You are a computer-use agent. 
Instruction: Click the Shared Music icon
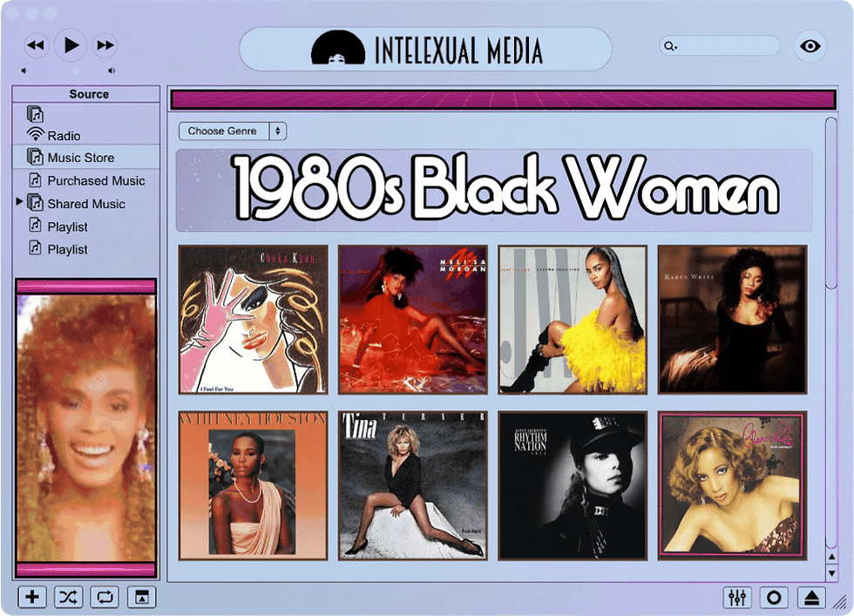coord(35,203)
